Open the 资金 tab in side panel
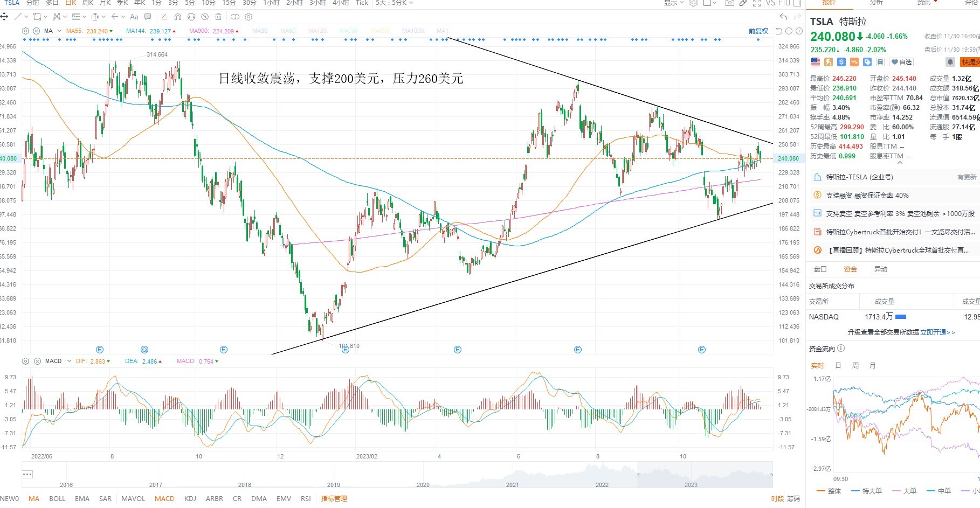Viewport: 980px width, 508px height. (850, 269)
